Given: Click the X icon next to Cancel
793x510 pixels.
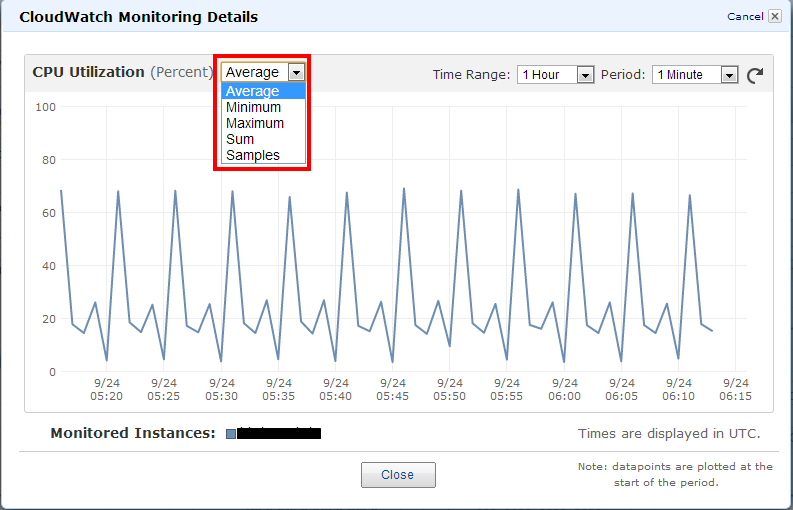Looking at the screenshot, I should pyautogui.click(x=775, y=16).
